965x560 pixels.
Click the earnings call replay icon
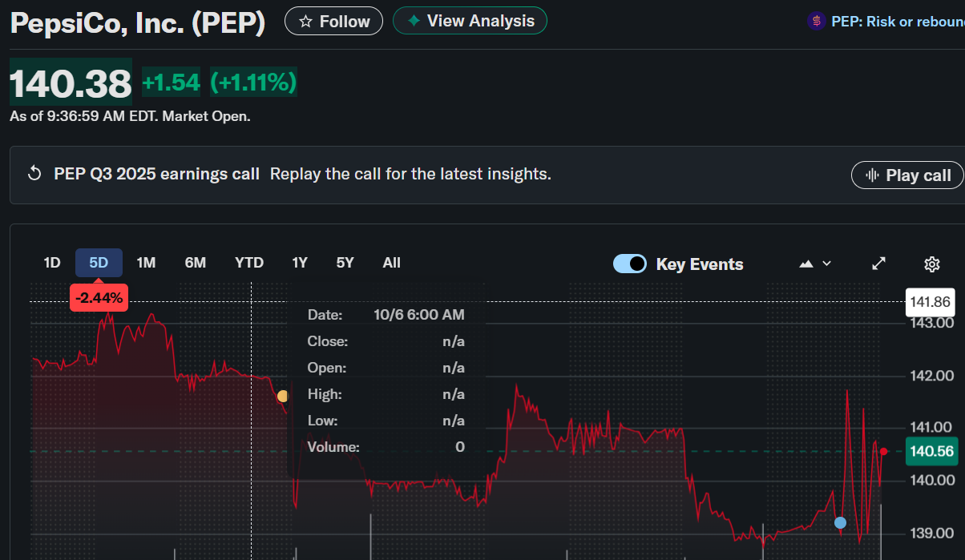tap(34, 174)
